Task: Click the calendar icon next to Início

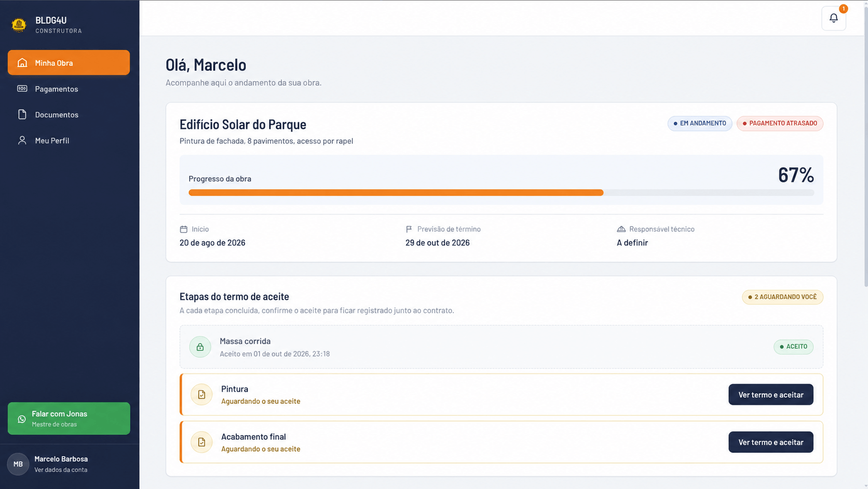Action: click(x=184, y=229)
